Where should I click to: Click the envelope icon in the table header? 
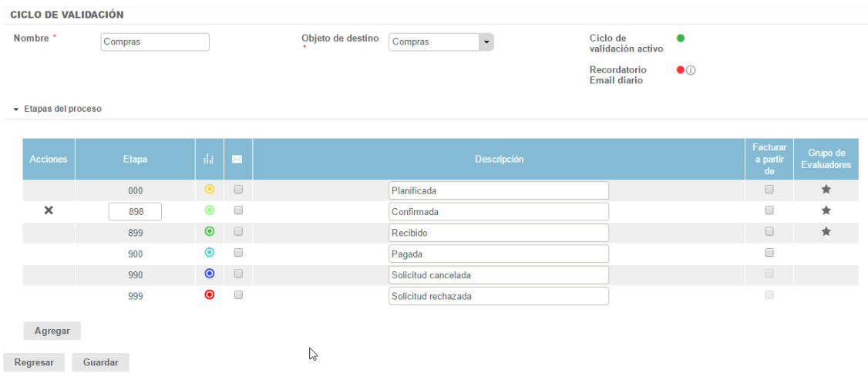pos(237,160)
